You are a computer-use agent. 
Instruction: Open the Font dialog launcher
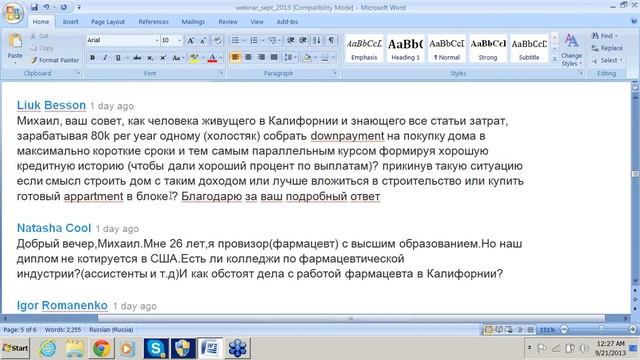coord(221,73)
